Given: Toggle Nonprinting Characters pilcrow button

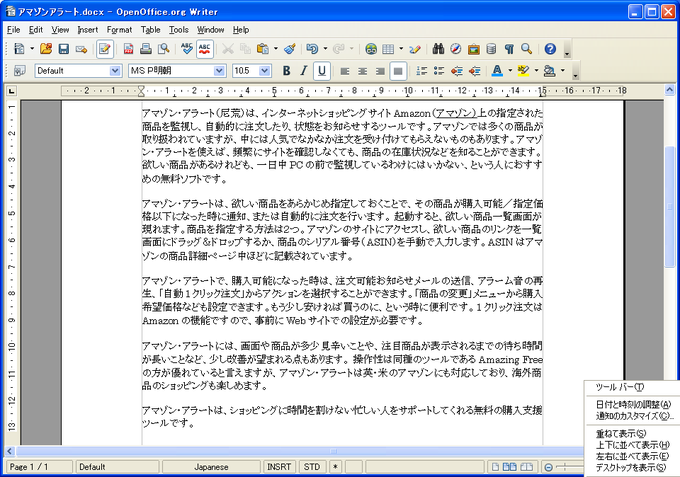Looking at the screenshot, I should (x=509, y=49).
